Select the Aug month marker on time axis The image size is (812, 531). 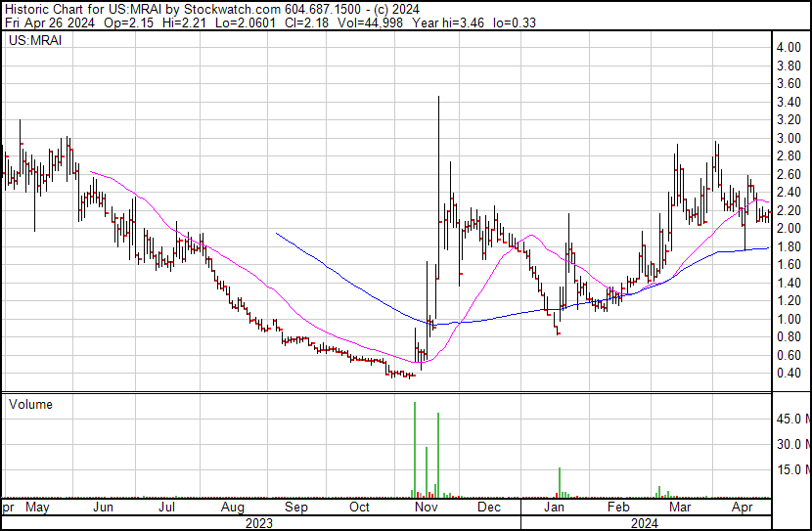pos(232,509)
